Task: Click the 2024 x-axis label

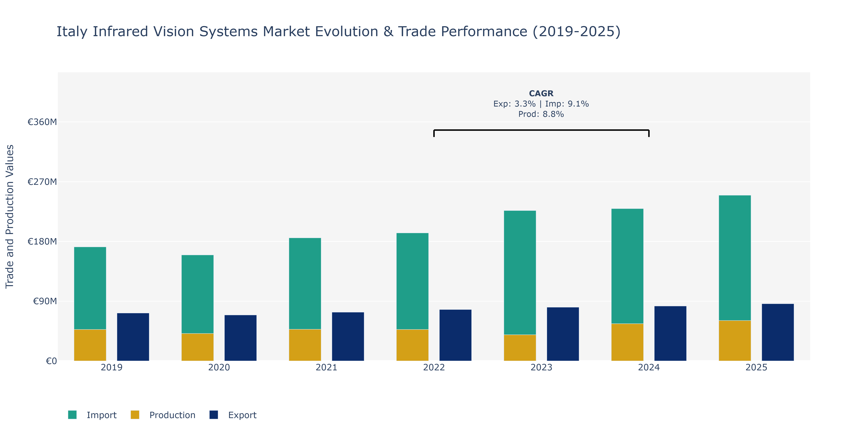Action: point(649,367)
